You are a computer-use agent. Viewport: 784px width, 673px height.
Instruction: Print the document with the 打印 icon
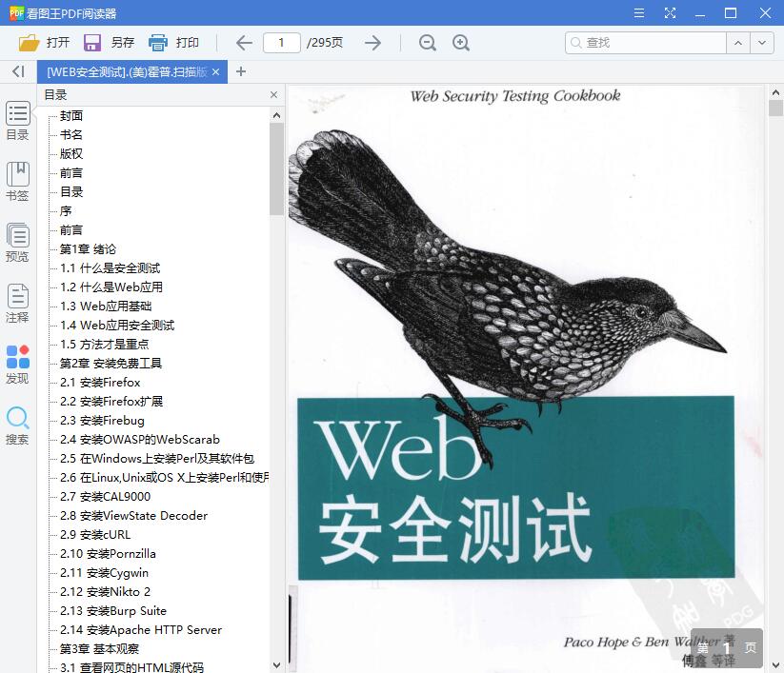coord(157,43)
